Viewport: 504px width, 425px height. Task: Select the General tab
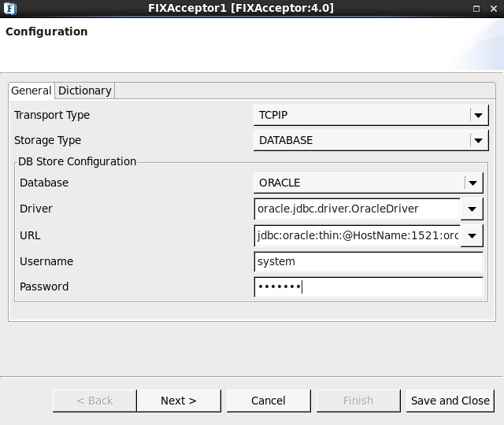tap(31, 91)
